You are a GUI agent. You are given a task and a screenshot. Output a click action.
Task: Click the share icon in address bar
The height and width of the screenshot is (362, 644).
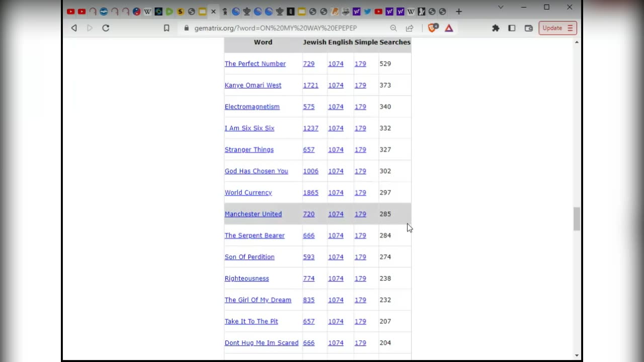click(410, 28)
